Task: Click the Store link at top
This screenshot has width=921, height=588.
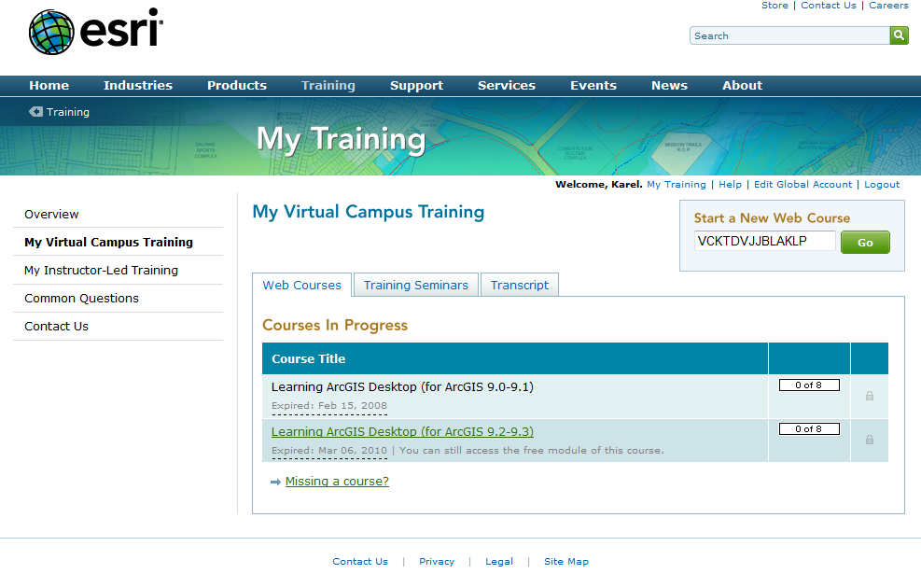Action: click(x=774, y=6)
